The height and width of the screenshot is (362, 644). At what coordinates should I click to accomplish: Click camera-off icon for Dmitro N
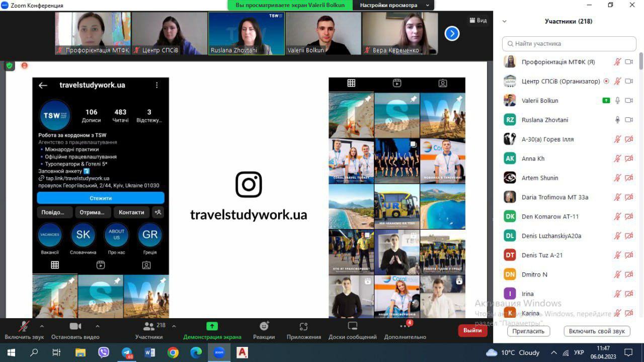[629, 274]
